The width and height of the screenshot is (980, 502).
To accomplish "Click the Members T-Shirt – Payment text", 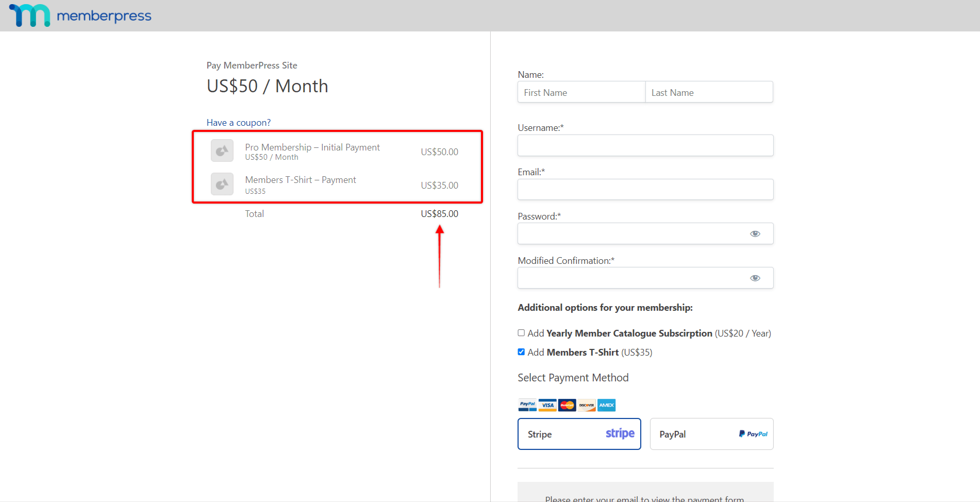I will point(301,180).
